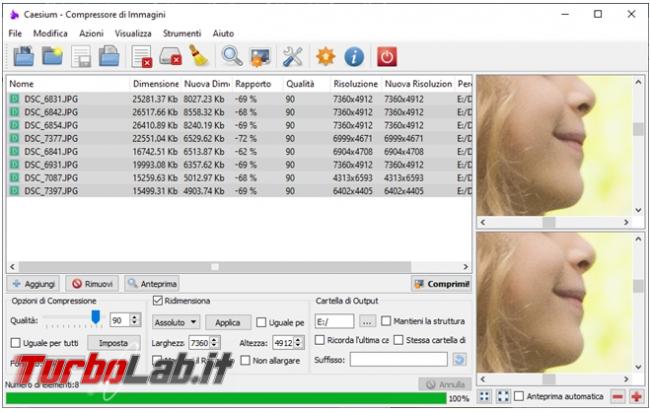Screen dimensions: 650x412
Task: Click the Aggiungi button
Action: pos(34,284)
